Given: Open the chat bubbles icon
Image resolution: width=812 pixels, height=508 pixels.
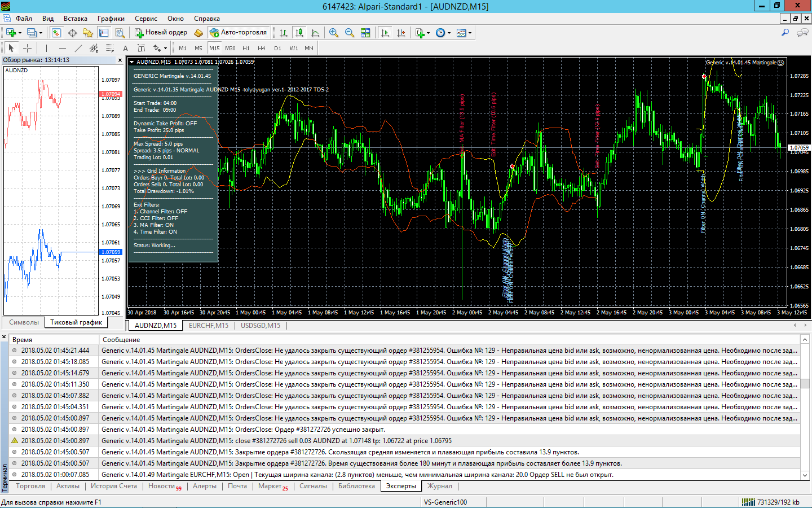Looking at the screenshot, I should pyautogui.click(x=802, y=33).
